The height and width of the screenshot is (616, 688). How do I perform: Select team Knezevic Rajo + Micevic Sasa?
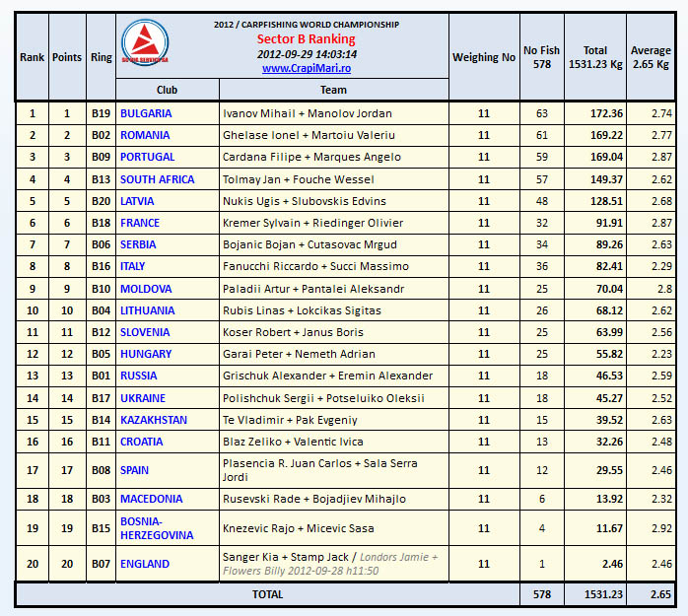(x=299, y=528)
